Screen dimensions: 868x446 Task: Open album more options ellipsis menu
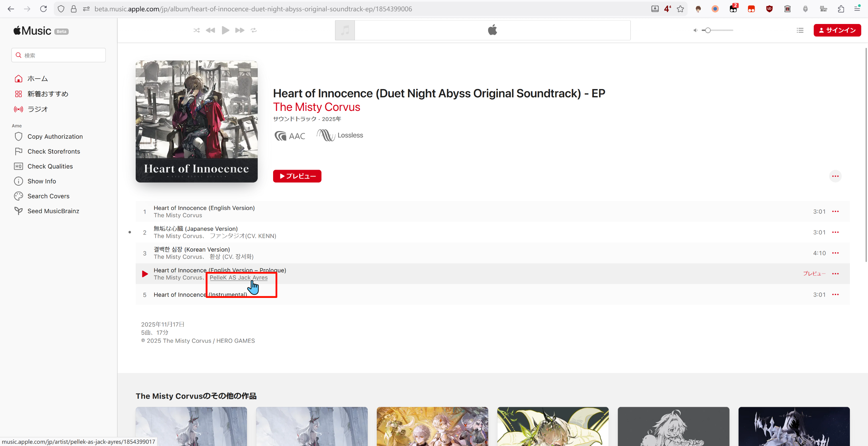tap(835, 176)
